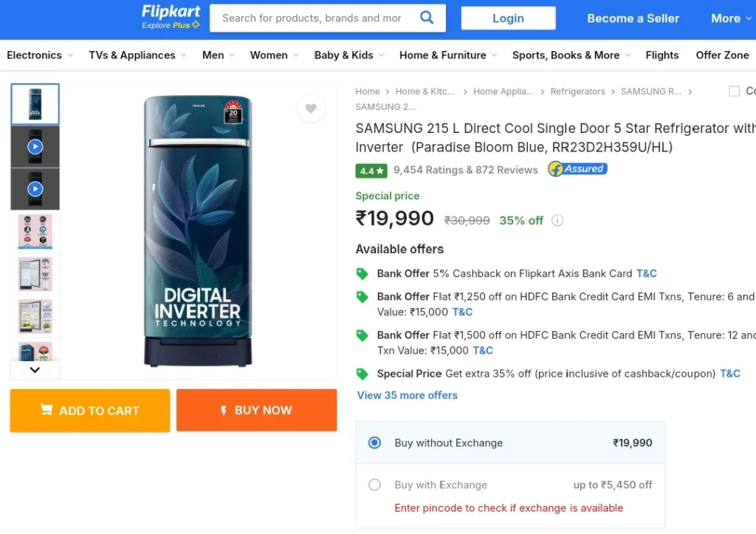Open the Offer Zone menu item

(x=722, y=55)
